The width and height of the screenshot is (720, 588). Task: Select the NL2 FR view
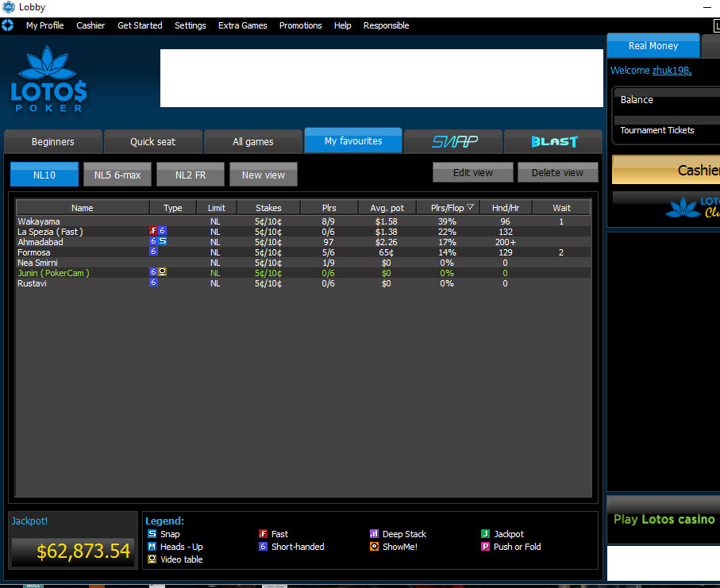[x=191, y=175]
